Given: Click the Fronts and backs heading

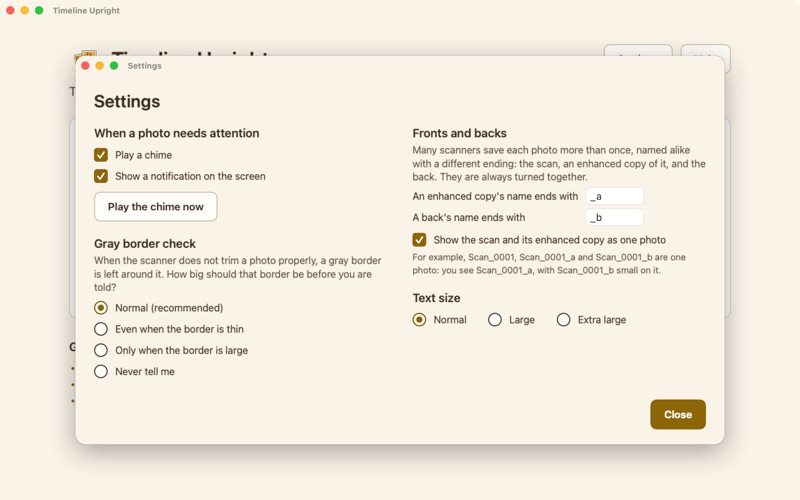Looking at the screenshot, I should (460, 133).
